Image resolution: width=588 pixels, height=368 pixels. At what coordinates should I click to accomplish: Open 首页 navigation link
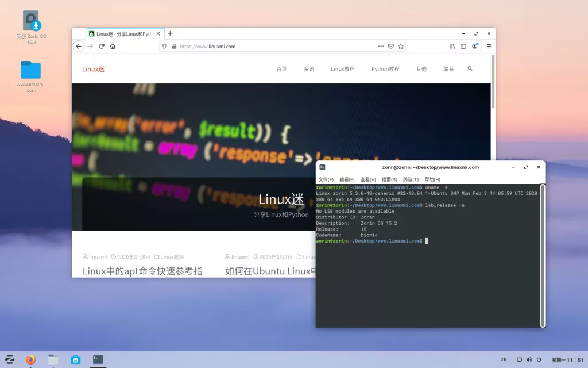tap(281, 69)
